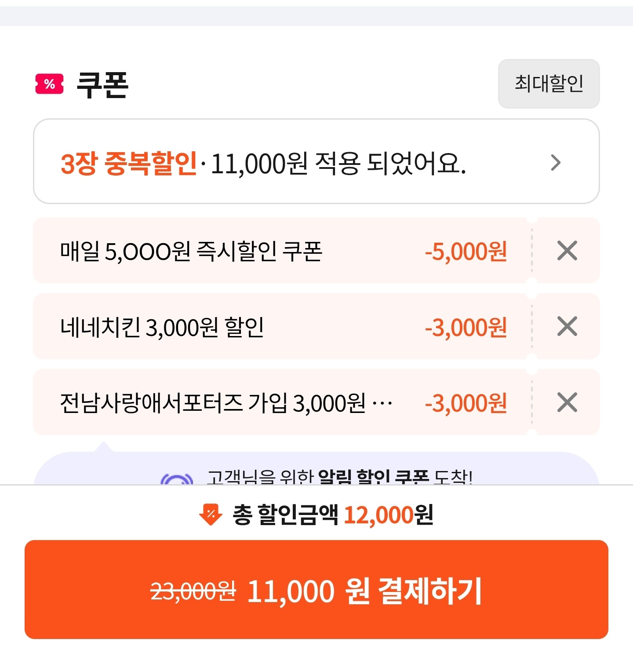The width and height of the screenshot is (633, 672).
Task: Remove the 네네치킨 3,000원 할인 coupon
Action: [x=567, y=326]
